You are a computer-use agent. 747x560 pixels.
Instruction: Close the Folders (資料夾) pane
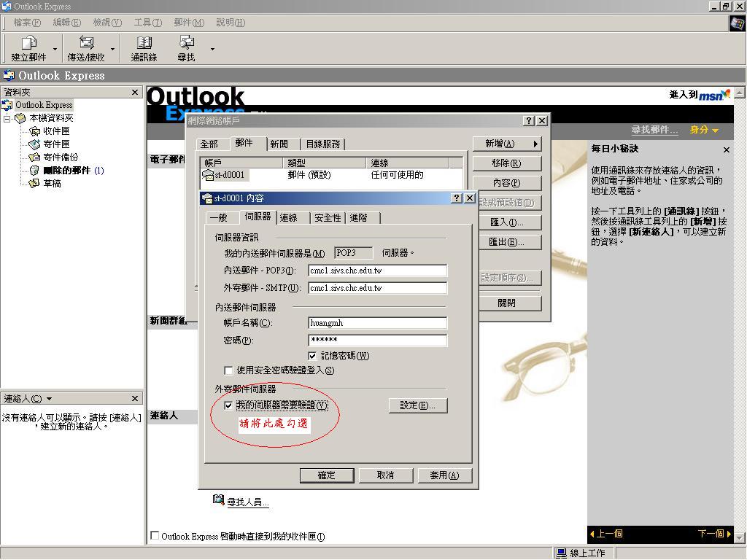pyautogui.click(x=135, y=92)
